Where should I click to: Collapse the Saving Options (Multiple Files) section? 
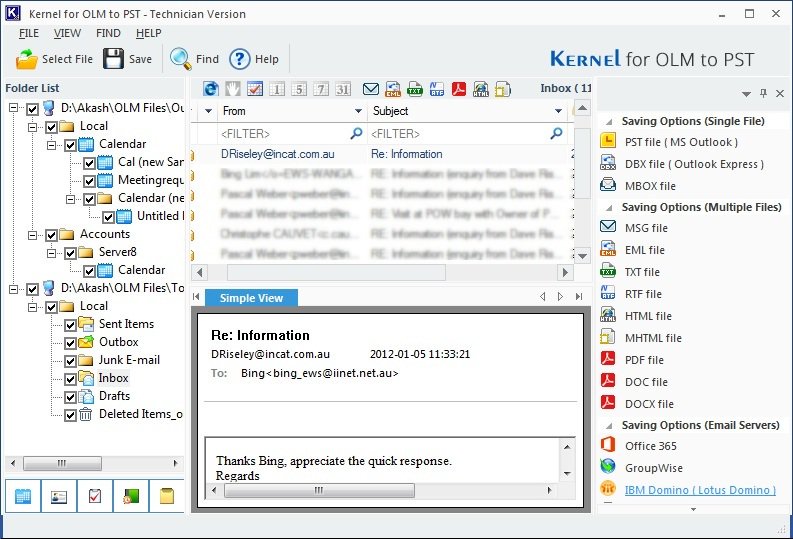click(x=610, y=208)
